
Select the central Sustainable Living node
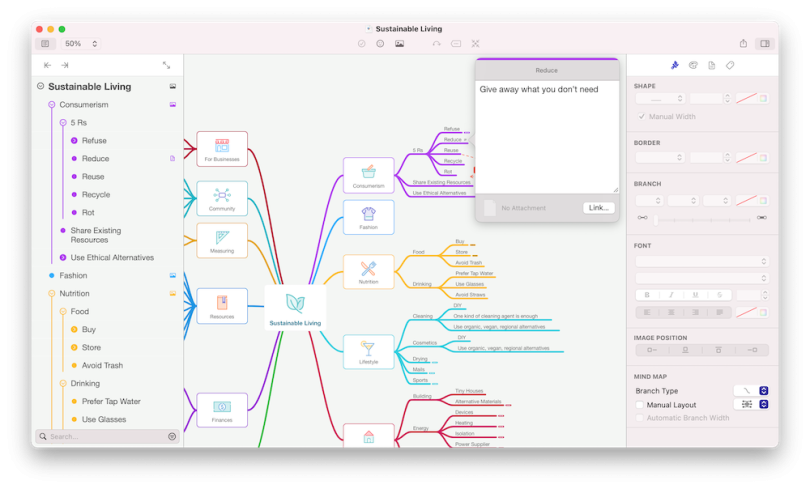[295, 307]
